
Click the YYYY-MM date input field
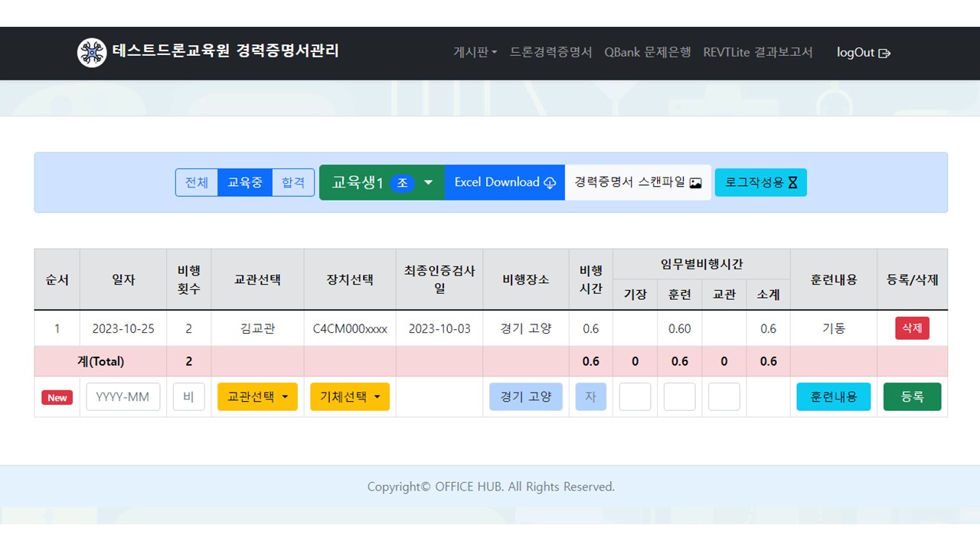tap(123, 397)
